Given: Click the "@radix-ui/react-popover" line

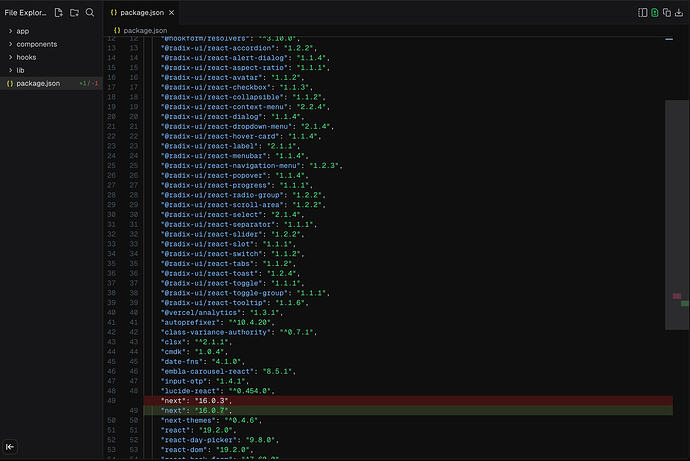Looking at the screenshot, I should [x=235, y=176].
